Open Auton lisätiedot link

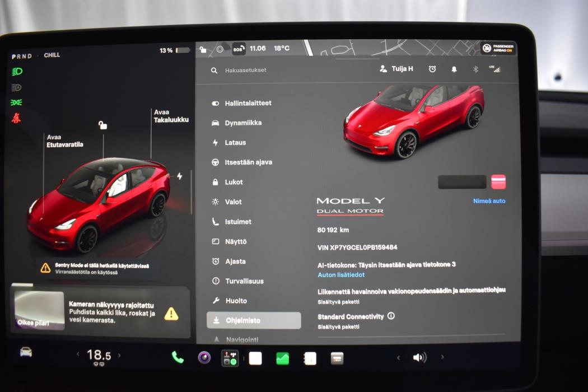[341, 275]
